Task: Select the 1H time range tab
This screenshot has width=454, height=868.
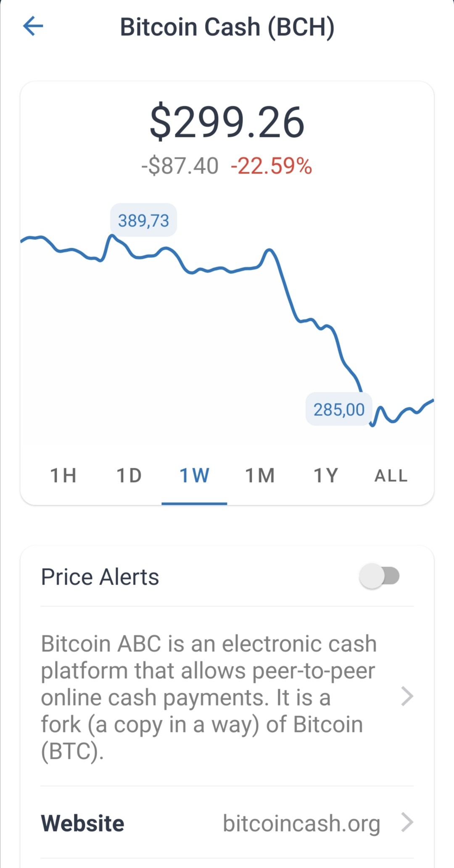Action: [63, 476]
